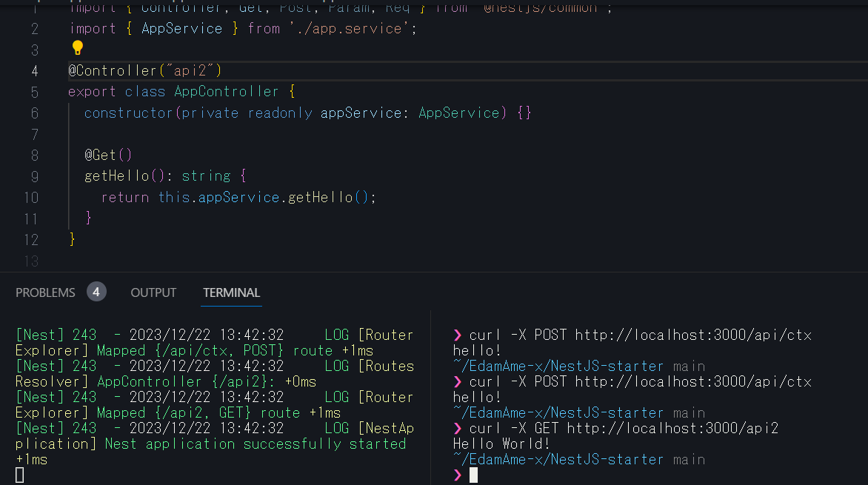Click line number 12 in gutter
868x485 pixels.
tap(31, 240)
